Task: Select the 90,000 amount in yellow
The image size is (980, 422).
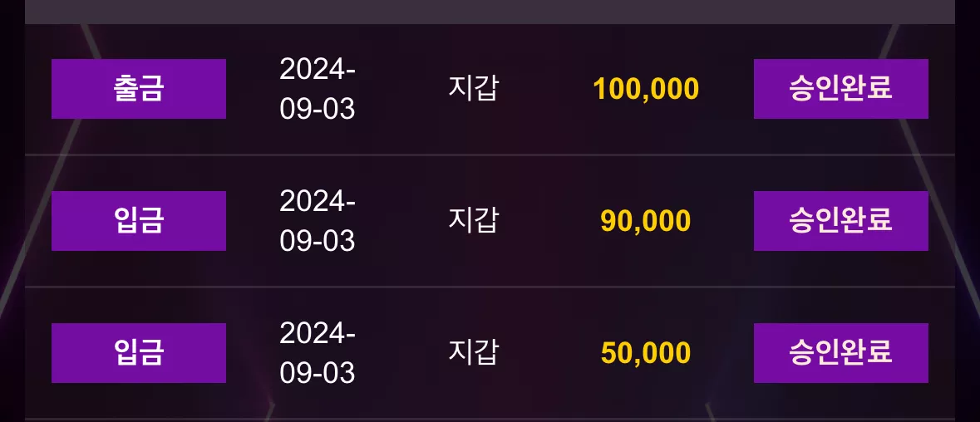Action: (646, 221)
